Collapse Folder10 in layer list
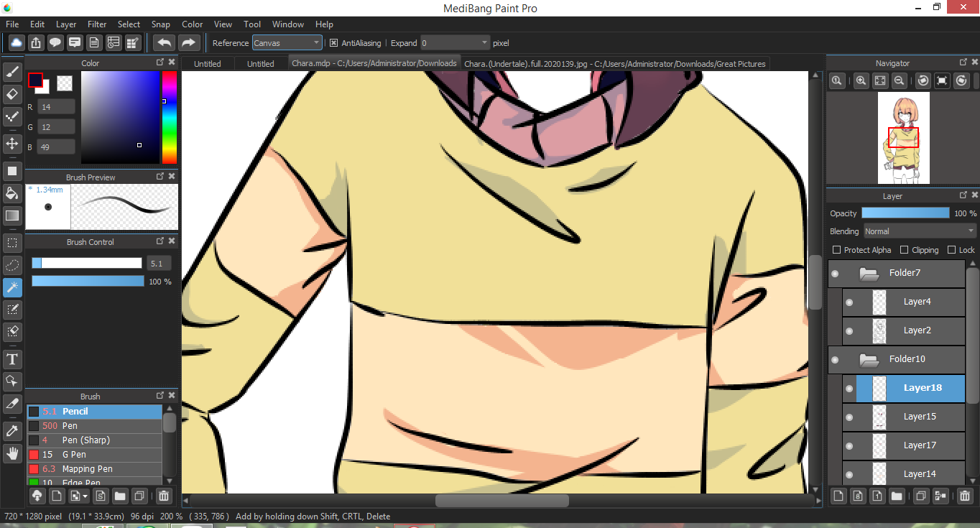The image size is (980, 528). (x=869, y=359)
